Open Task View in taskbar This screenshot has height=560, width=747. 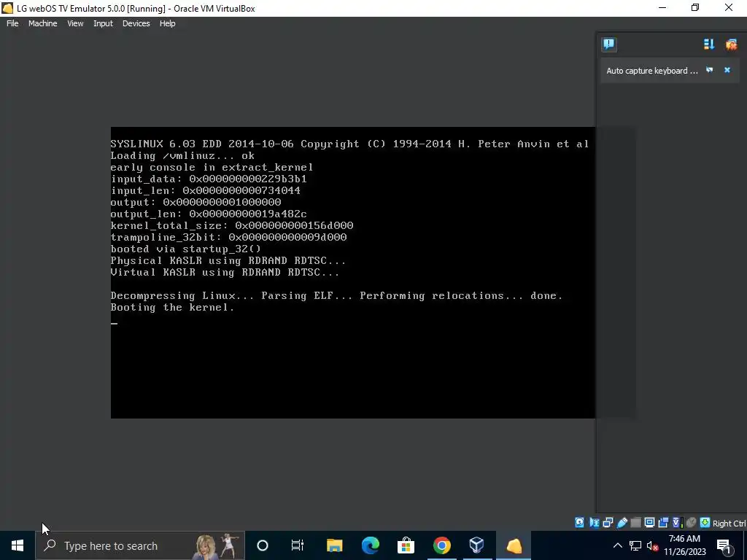pyautogui.click(x=298, y=545)
